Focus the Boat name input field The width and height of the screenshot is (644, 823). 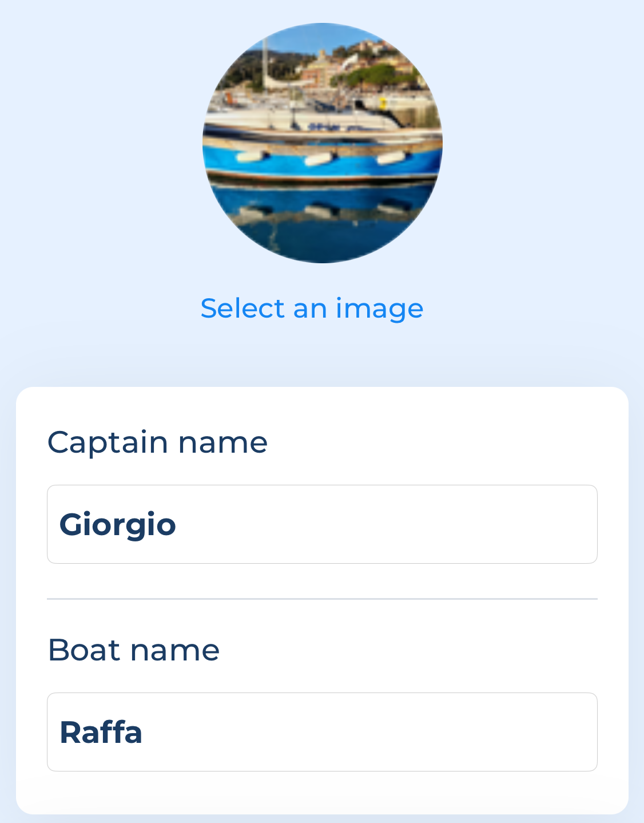[322, 732]
